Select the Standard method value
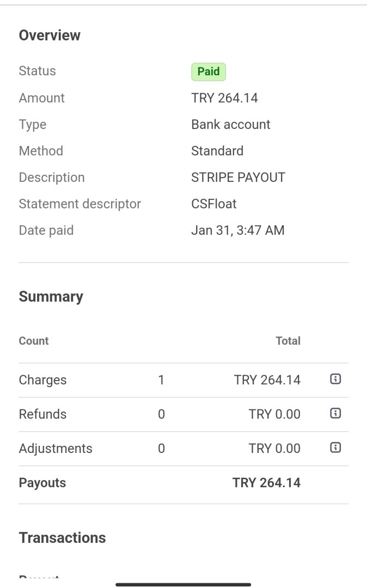 pos(217,151)
